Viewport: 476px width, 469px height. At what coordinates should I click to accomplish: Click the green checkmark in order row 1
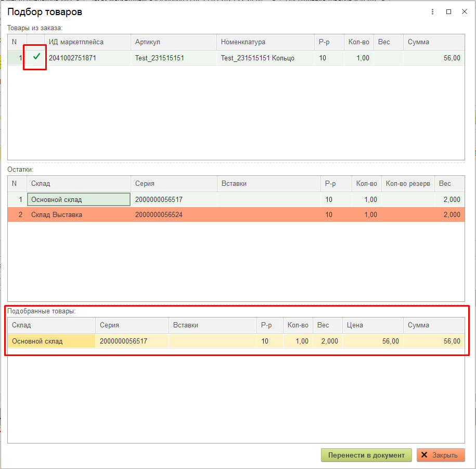36,57
